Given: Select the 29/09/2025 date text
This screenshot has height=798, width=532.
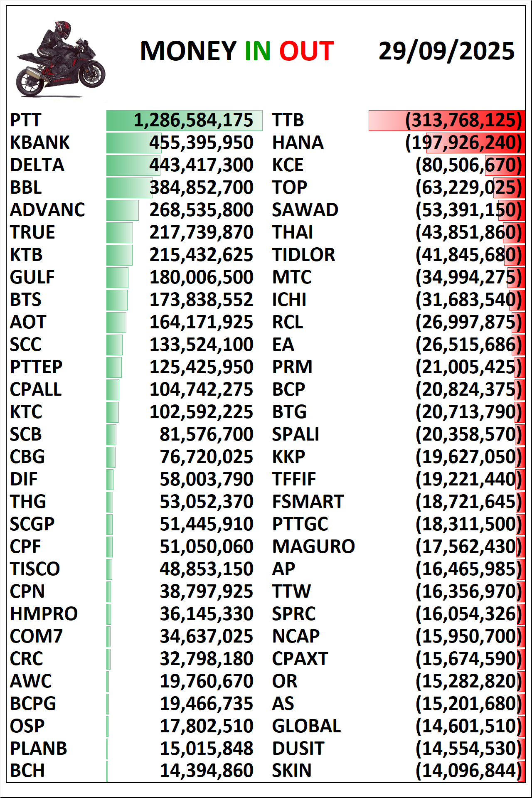Looking at the screenshot, I should (x=446, y=51).
